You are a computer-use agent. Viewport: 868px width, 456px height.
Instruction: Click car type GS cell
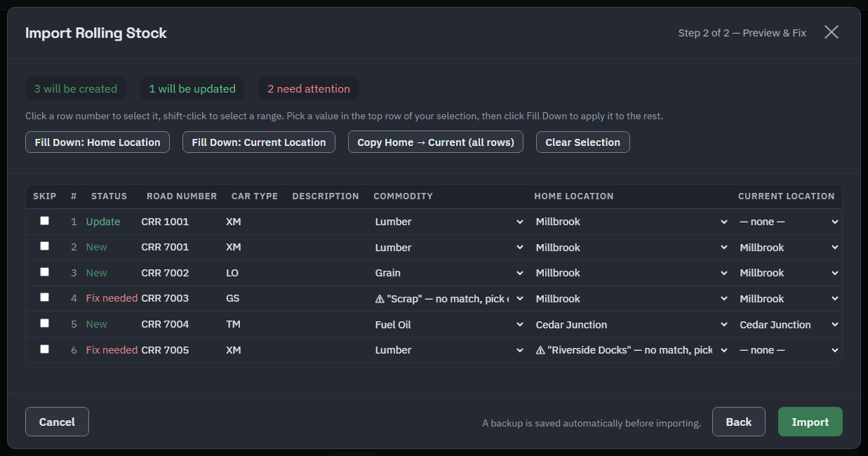point(233,298)
